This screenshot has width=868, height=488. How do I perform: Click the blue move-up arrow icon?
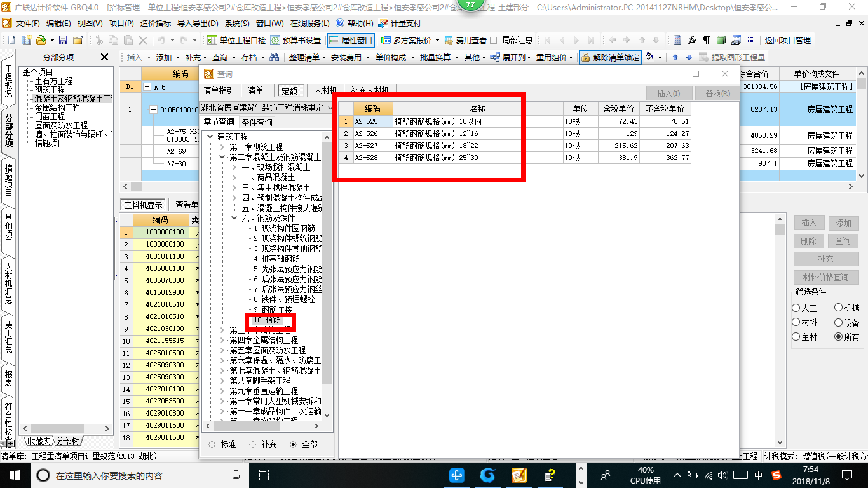(x=675, y=57)
